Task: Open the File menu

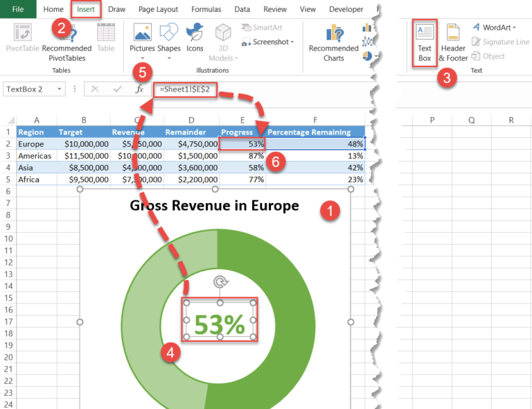Action: pyautogui.click(x=18, y=10)
